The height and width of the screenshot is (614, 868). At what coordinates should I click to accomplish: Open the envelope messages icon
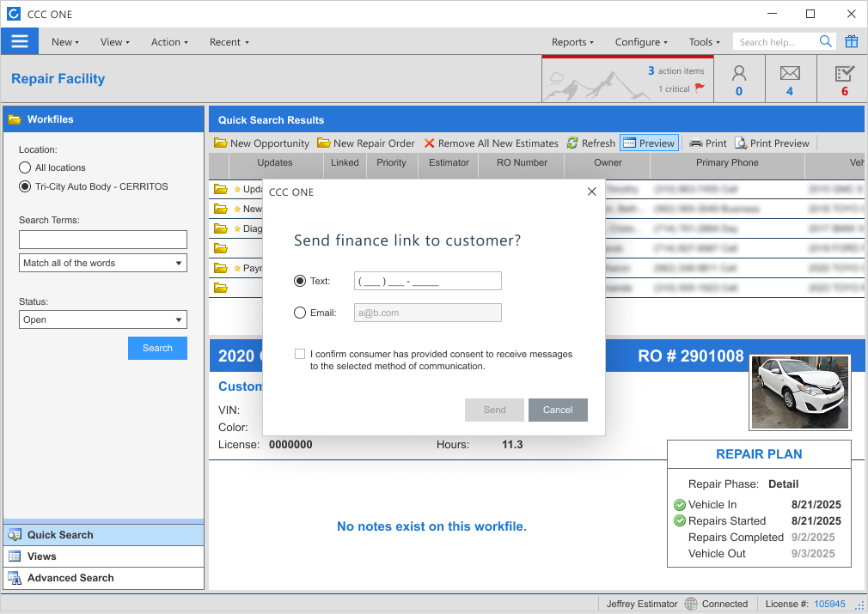click(790, 73)
